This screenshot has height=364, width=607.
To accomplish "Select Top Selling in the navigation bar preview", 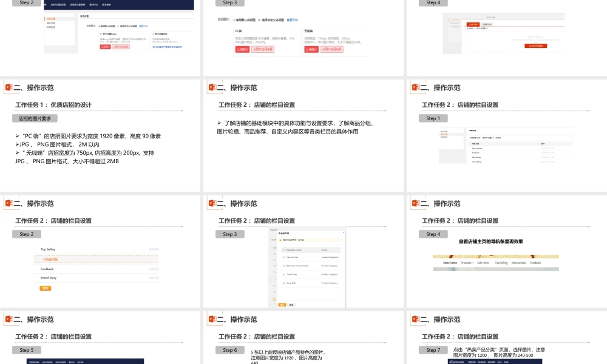I will pos(501,263).
